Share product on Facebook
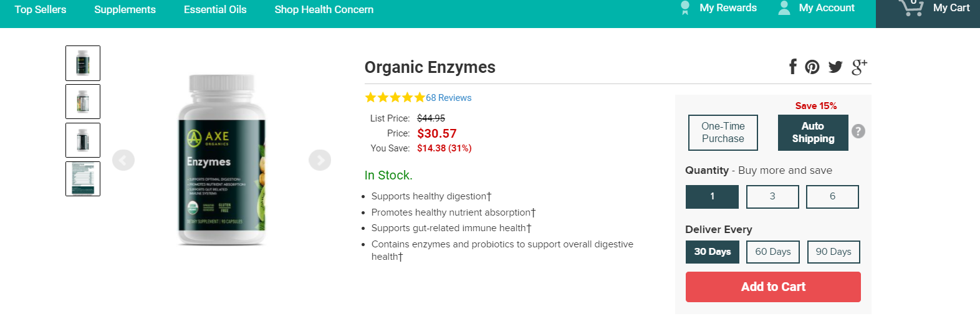Image resolution: width=980 pixels, height=324 pixels. pyautogui.click(x=793, y=67)
